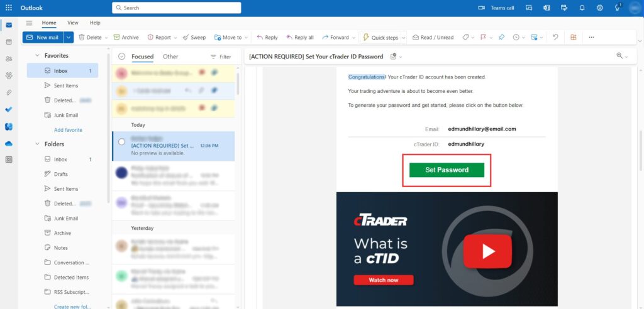644x309 pixels.
Task: Switch to the Other inbox tab
Action: pyautogui.click(x=170, y=57)
